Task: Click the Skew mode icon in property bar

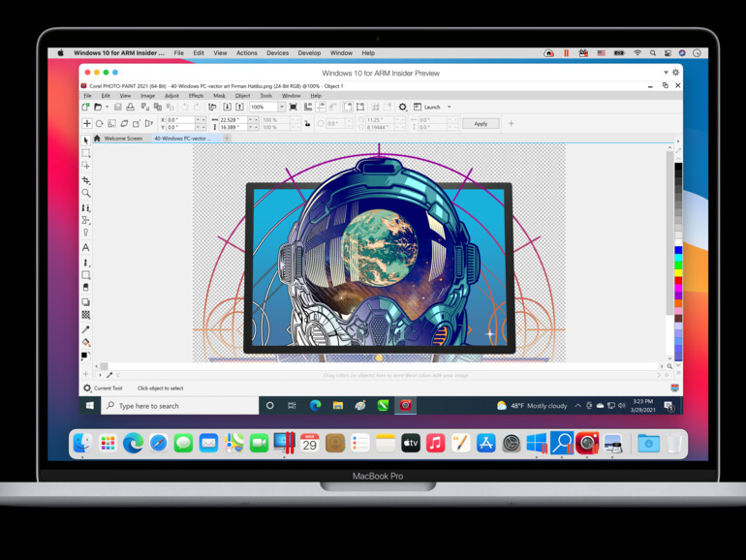Action: (x=124, y=124)
